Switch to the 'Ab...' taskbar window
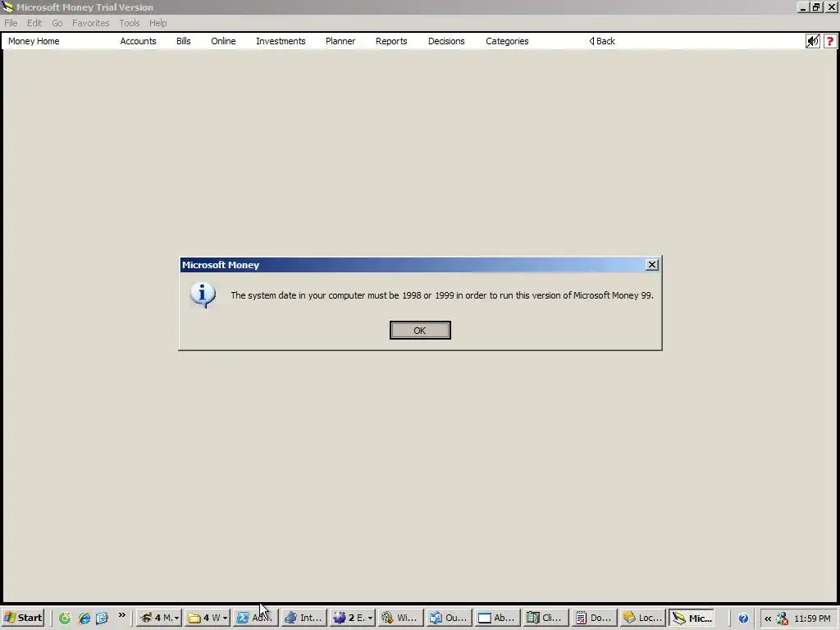This screenshot has width=840, height=630. point(498,618)
